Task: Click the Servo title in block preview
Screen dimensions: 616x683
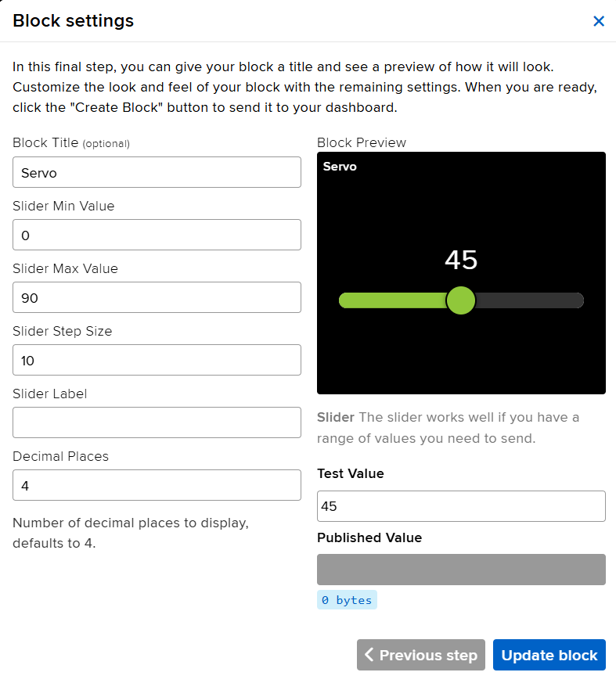Action: click(340, 167)
